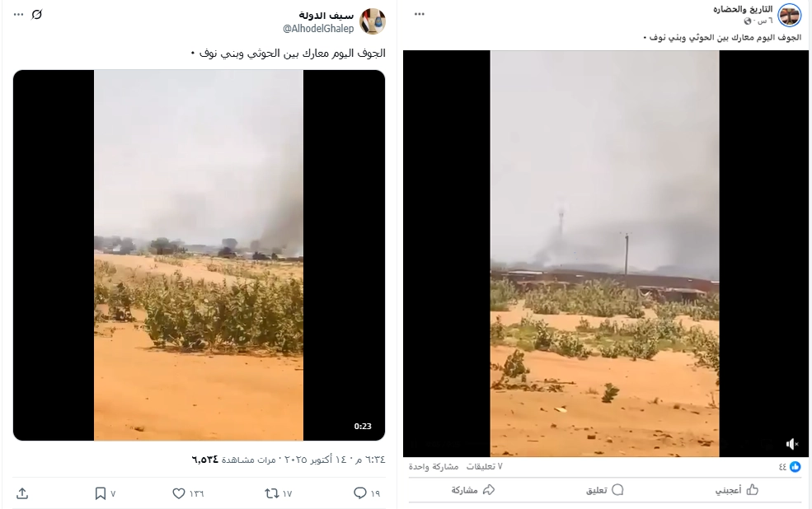
Task: Open the tweet's three-dot options menu
Action: pyautogui.click(x=19, y=15)
